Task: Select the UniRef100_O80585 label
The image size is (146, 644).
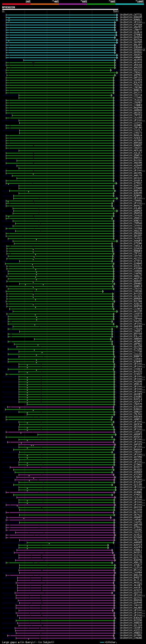Action: coord(131,42)
